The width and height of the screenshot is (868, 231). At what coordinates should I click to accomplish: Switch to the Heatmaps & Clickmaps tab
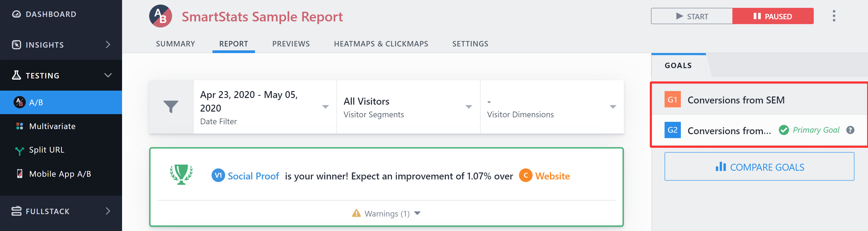pyautogui.click(x=381, y=44)
